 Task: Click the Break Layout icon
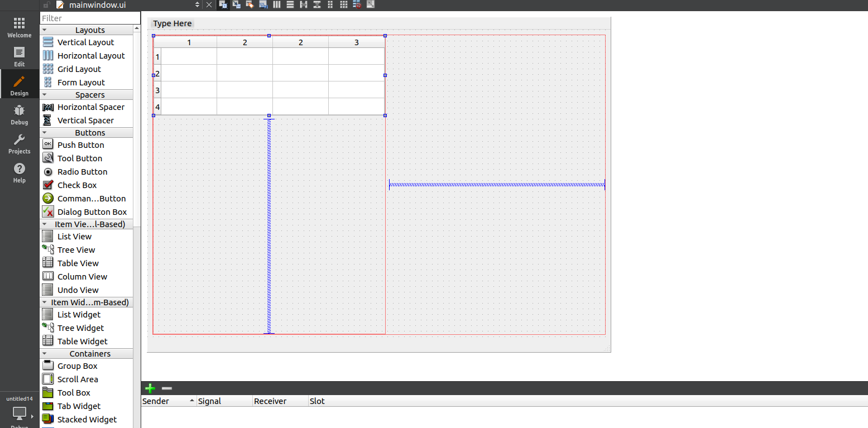(x=357, y=4)
